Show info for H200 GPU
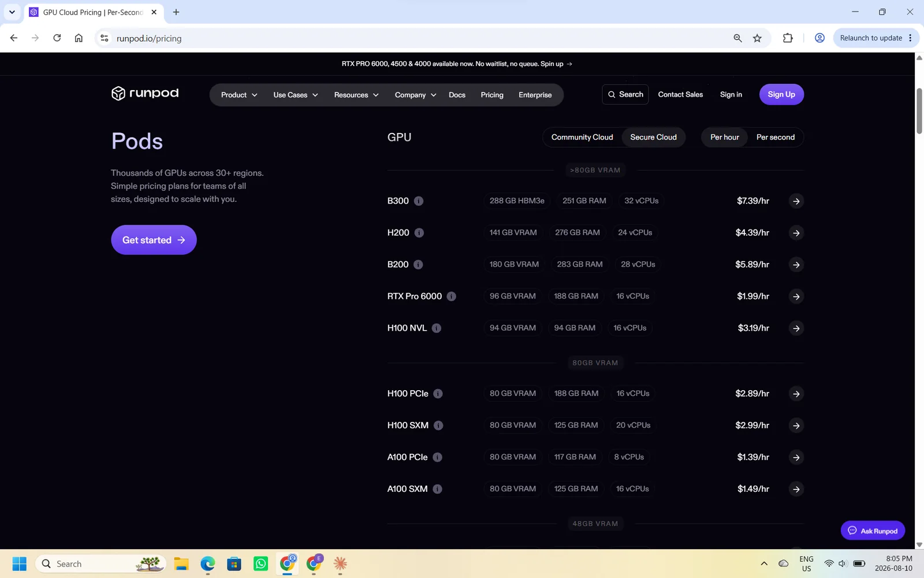 (419, 233)
